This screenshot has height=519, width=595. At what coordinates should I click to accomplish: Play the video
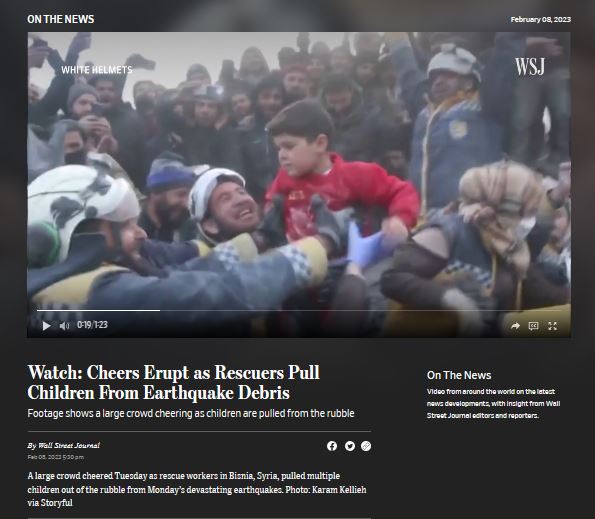(46, 326)
